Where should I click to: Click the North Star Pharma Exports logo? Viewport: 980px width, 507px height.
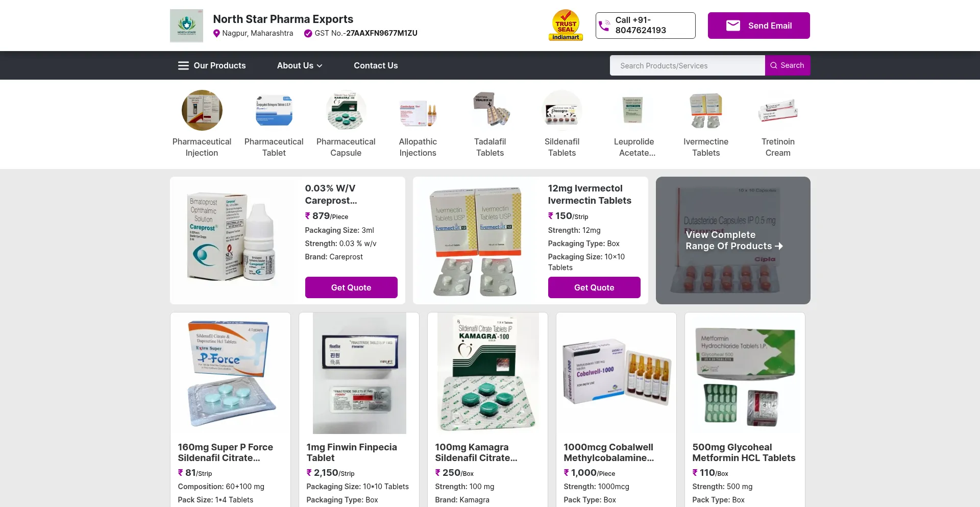(x=186, y=26)
